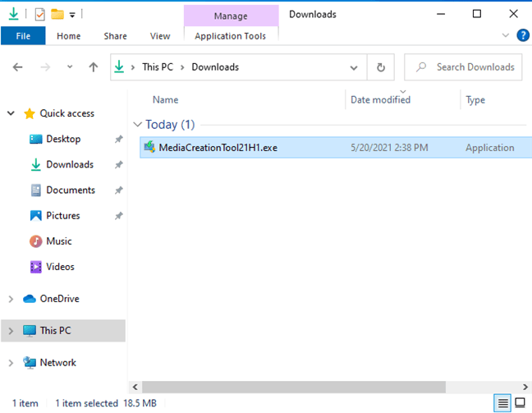The image size is (532, 413).
Task: Sort by the Date modified column header
Action: click(x=380, y=100)
